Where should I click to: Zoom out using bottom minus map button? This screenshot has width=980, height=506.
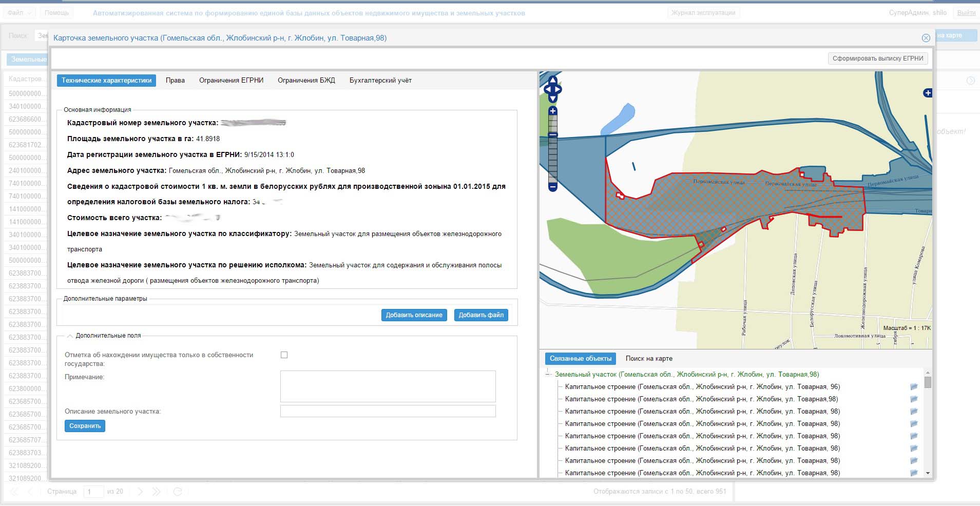[x=553, y=187]
